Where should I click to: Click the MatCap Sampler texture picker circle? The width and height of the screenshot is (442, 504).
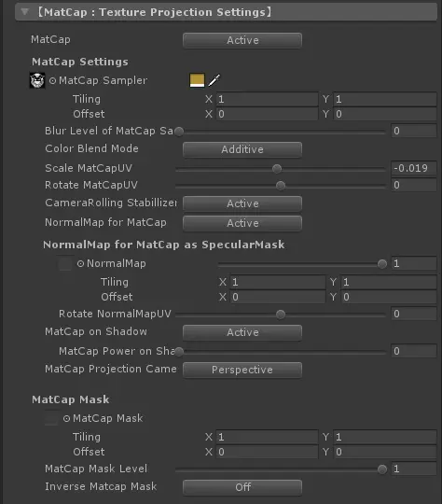pos(52,80)
